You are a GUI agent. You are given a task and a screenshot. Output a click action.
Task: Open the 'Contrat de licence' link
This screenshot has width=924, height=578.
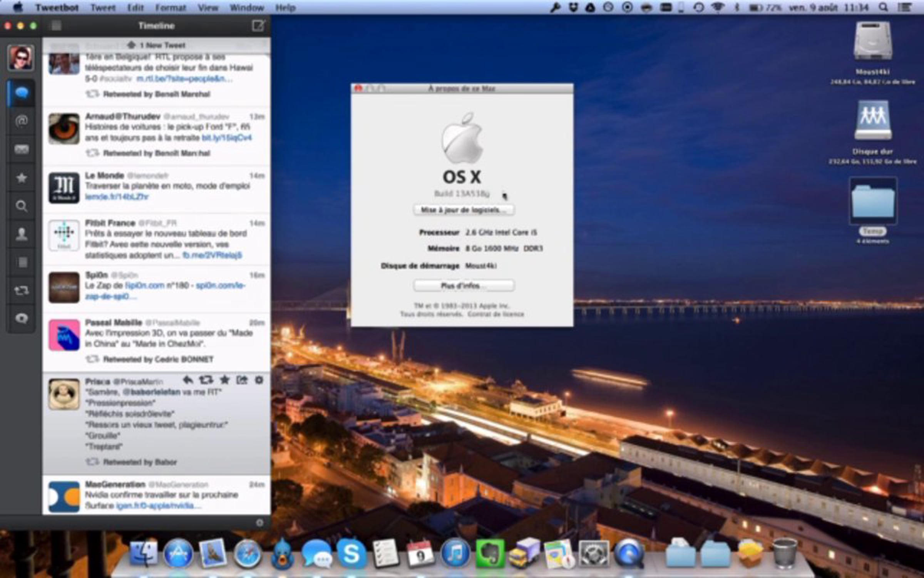[496, 314]
